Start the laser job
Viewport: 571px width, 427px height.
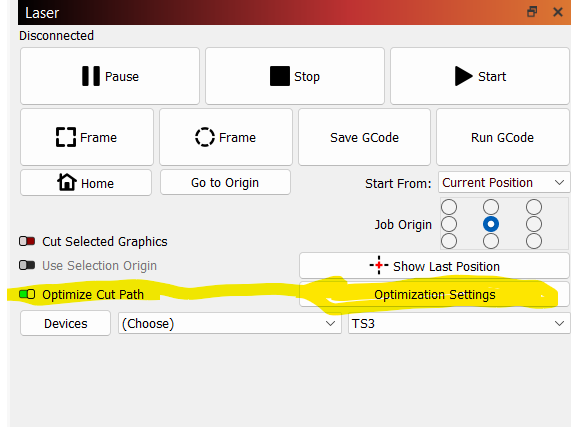click(480, 76)
